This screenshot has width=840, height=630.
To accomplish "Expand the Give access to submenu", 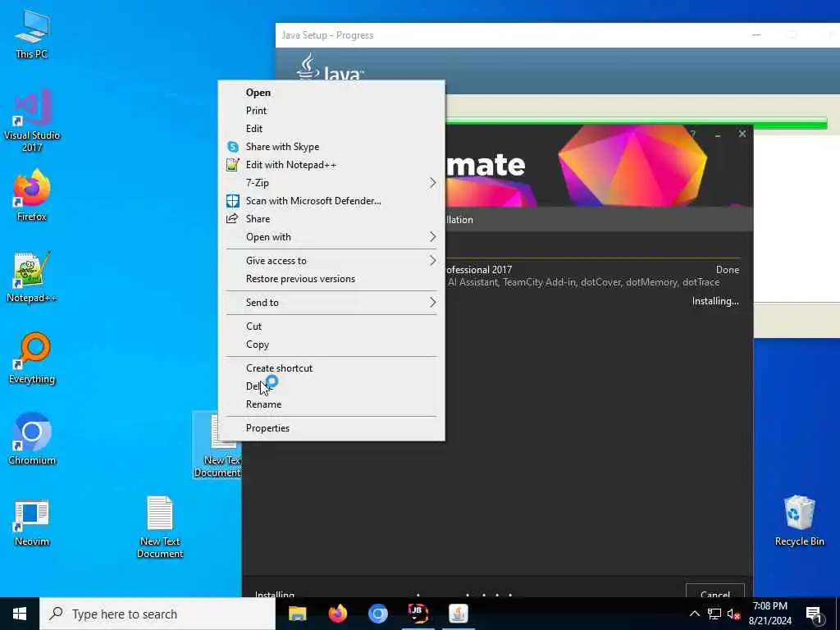I will [x=331, y=261].
